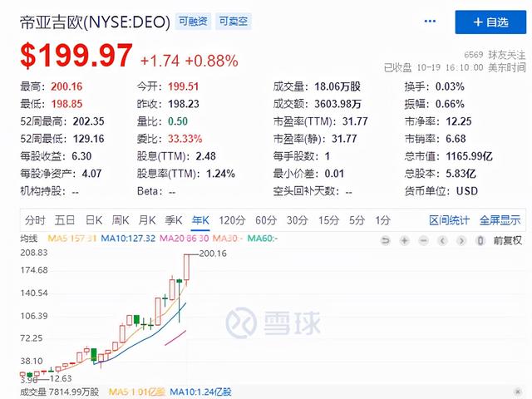Switch to the 5分 chart tab
This screenshot has height=399, width=532.
tap(357, 220)
